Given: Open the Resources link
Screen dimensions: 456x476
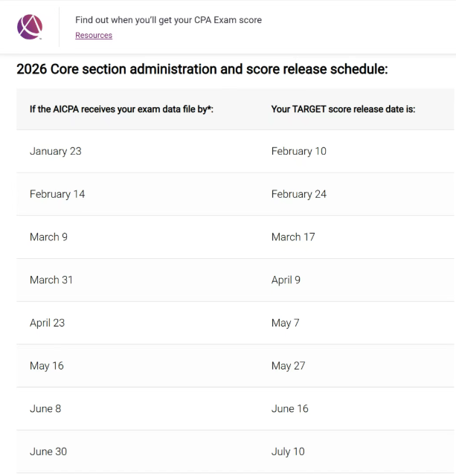Looking at the screenshot, I should coord(94,35).
